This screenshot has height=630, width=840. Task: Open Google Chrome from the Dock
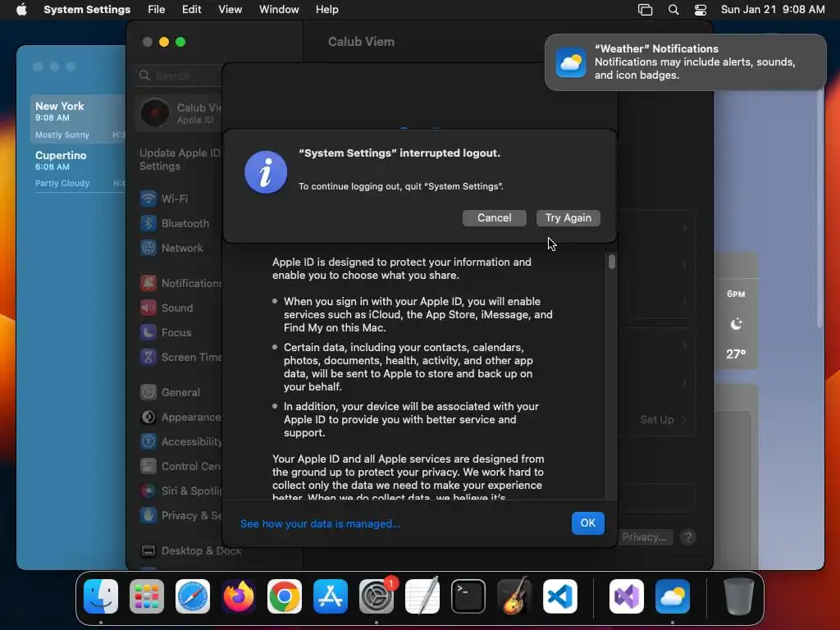(285, 596)
